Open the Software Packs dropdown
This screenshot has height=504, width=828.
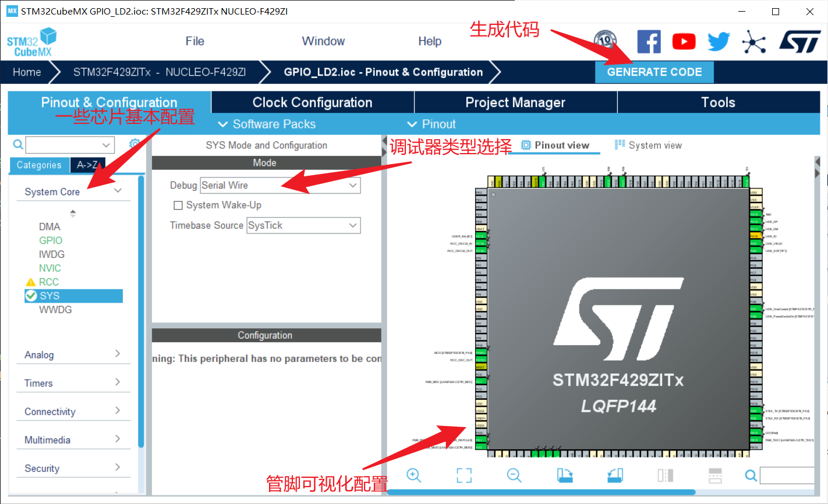[x=267, y=124]
